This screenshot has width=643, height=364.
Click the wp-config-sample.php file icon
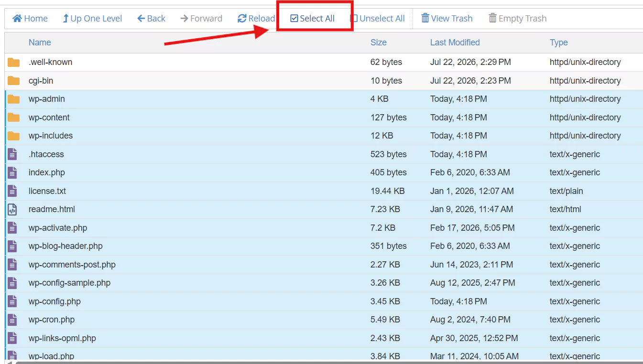click(12, 283)
